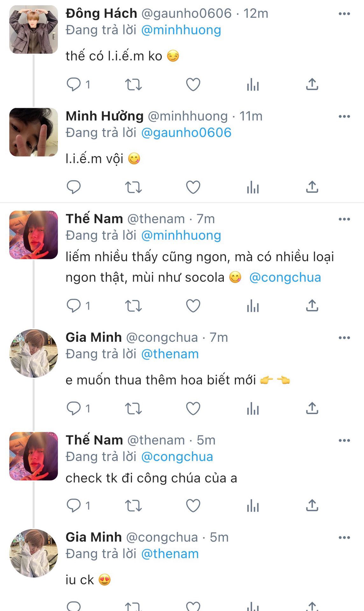Retweet Đông Hách's l.i.ế.m ko tweet
Viewport: 364px width, 611px height.
133,84
